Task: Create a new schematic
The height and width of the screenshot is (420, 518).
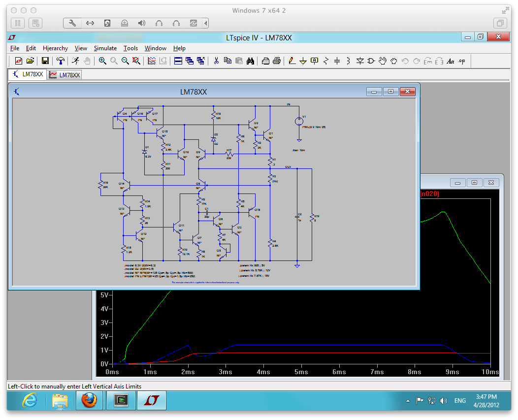Action: pos(19,61)
